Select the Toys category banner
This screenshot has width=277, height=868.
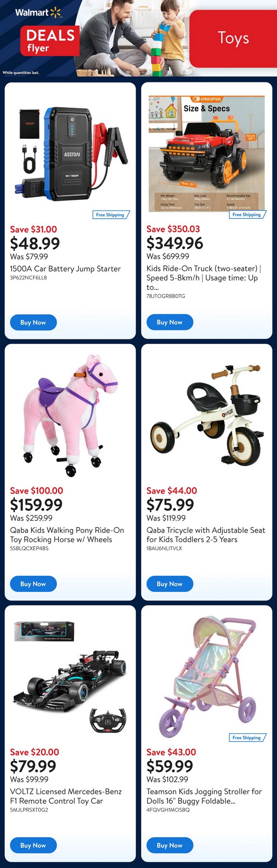point(233,38)
